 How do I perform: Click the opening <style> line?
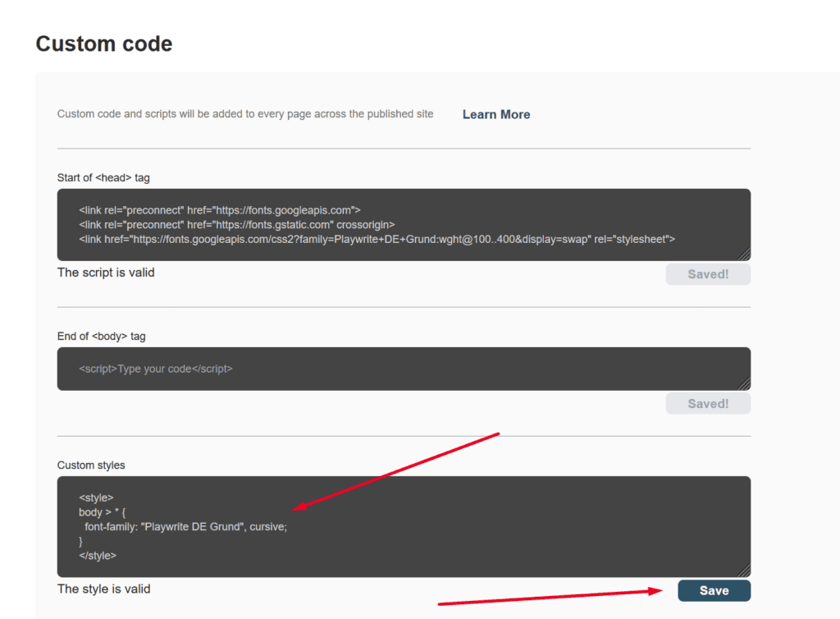coord(96,497)
